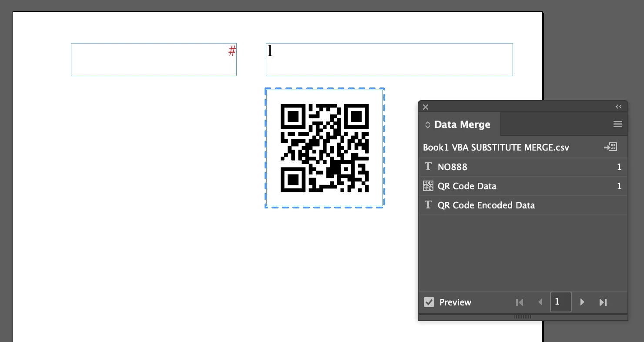This screenshot has height=342, width=644.
Task: Go to next record
Action: tap(582, 302)
